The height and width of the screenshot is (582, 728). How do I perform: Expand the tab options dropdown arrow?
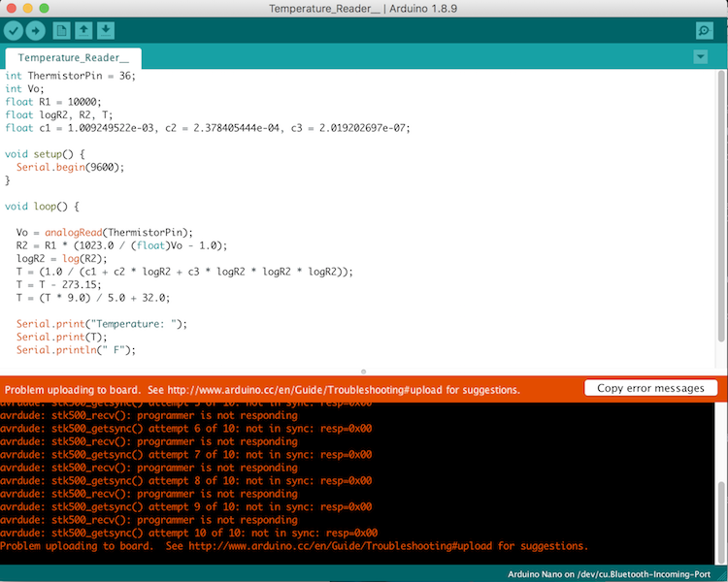pos(700,57)
